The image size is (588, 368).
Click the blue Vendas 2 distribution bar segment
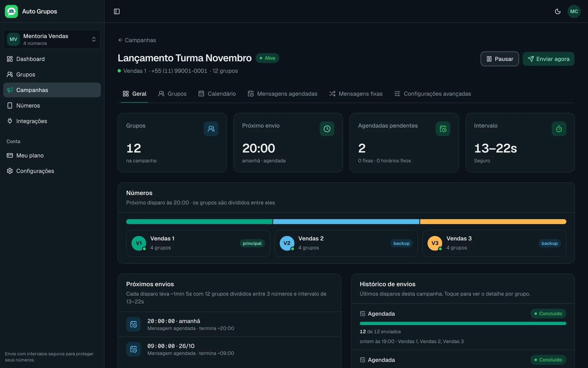coord(346,222)
